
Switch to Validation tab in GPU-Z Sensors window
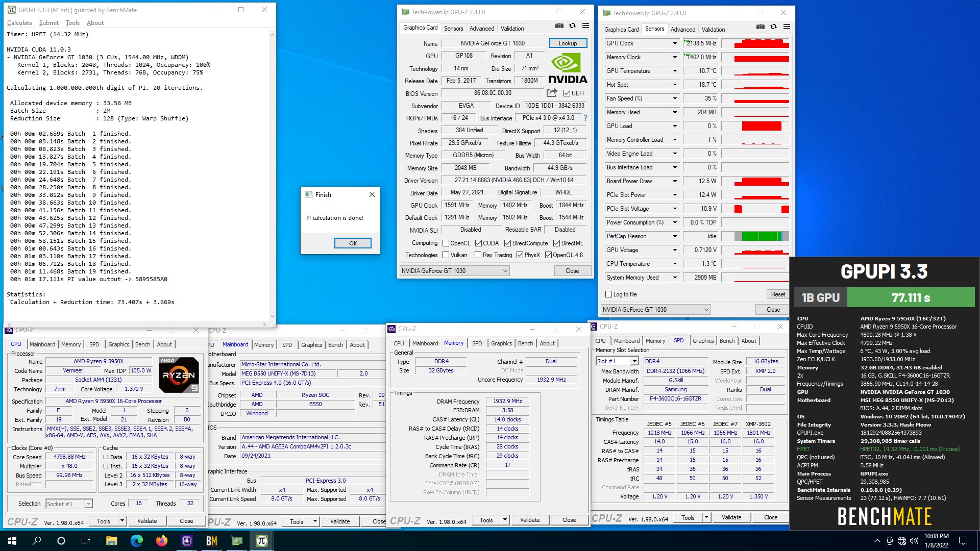tap(713, 30)
